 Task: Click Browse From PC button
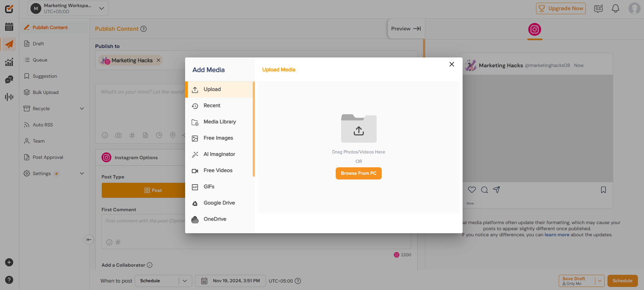click(359, 173)
